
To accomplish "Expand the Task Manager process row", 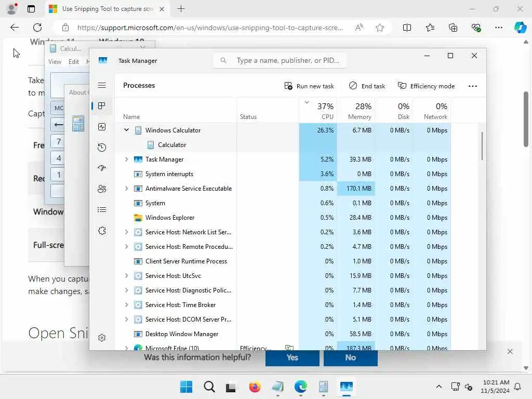I will (127, 159).
